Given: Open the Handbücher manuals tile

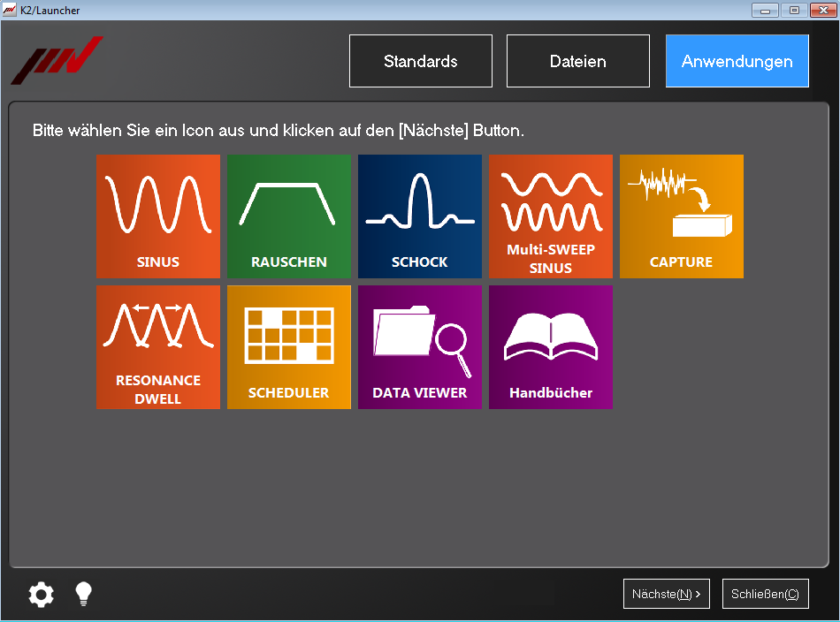Looking at the screenshot, I should tap(551, 347).
